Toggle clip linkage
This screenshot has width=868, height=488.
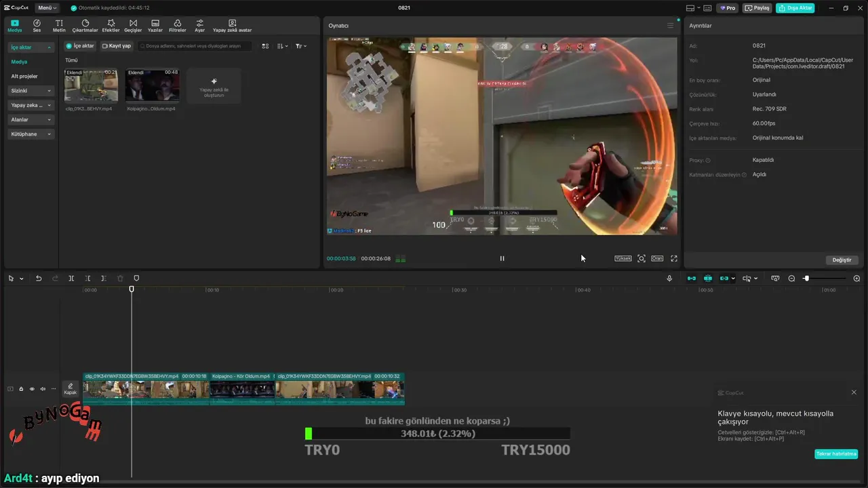(724, 279)
